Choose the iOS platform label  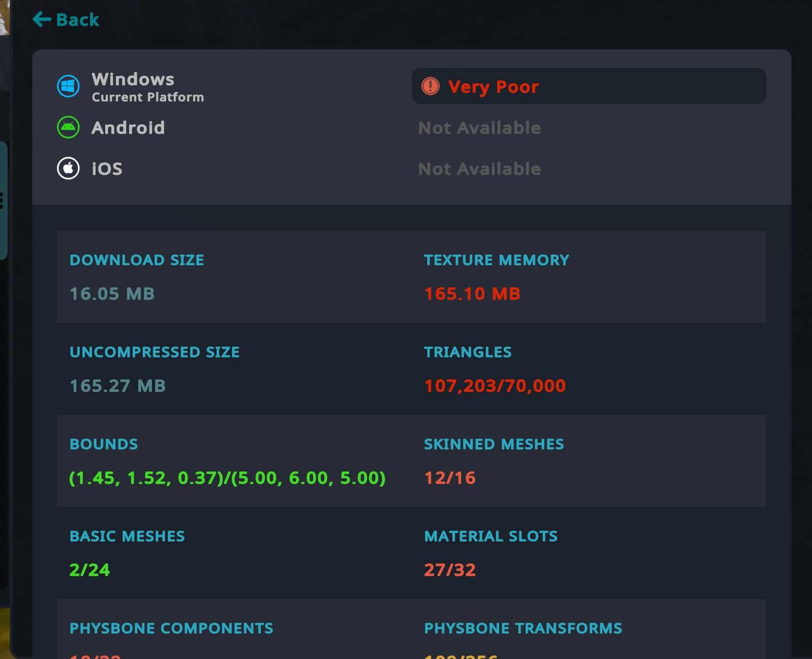[x=107, y=169]
